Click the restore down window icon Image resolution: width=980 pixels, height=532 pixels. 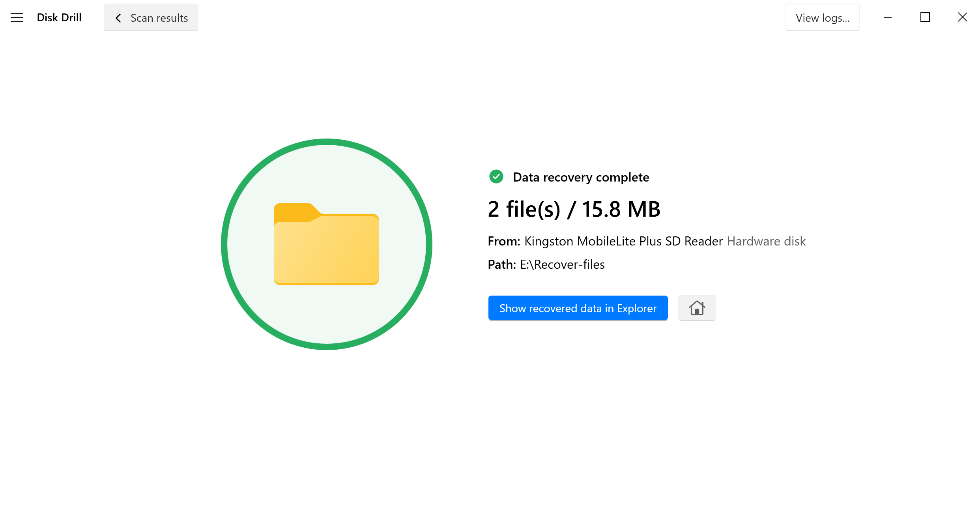924,17
